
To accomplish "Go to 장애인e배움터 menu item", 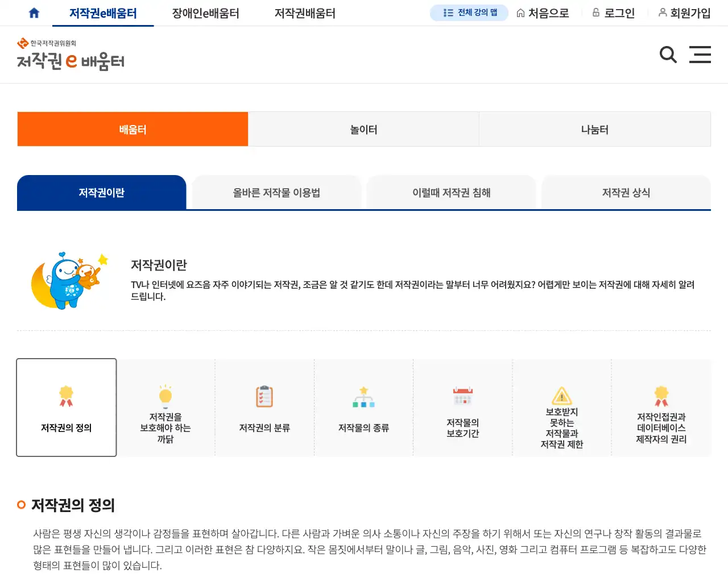I will 205,13.
